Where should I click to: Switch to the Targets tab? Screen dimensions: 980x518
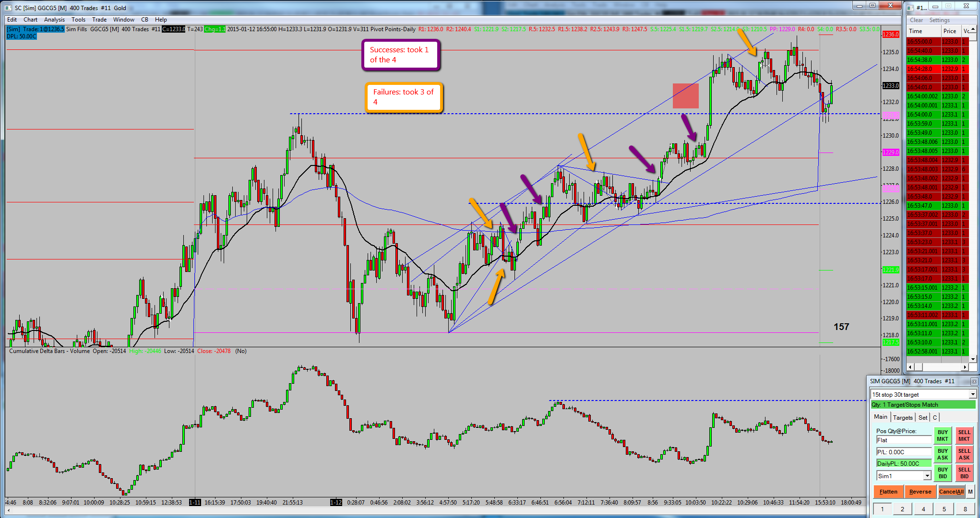903,417
